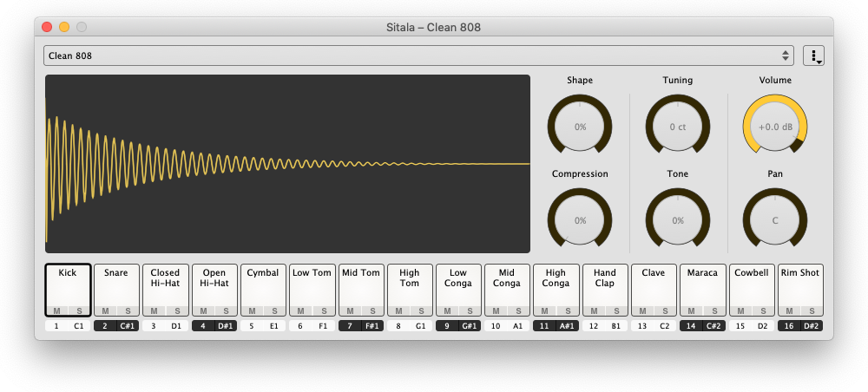Mute the Mid Tom pad

click(x=350, y=310)
